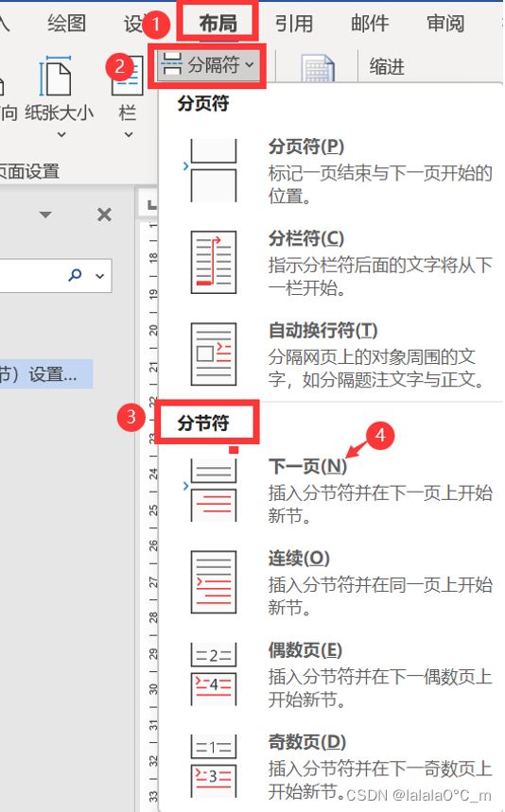Viewport: 505px width, 812px height.
Task: Choose 分栏符(C) menu entry
Action: pos(332,262)
